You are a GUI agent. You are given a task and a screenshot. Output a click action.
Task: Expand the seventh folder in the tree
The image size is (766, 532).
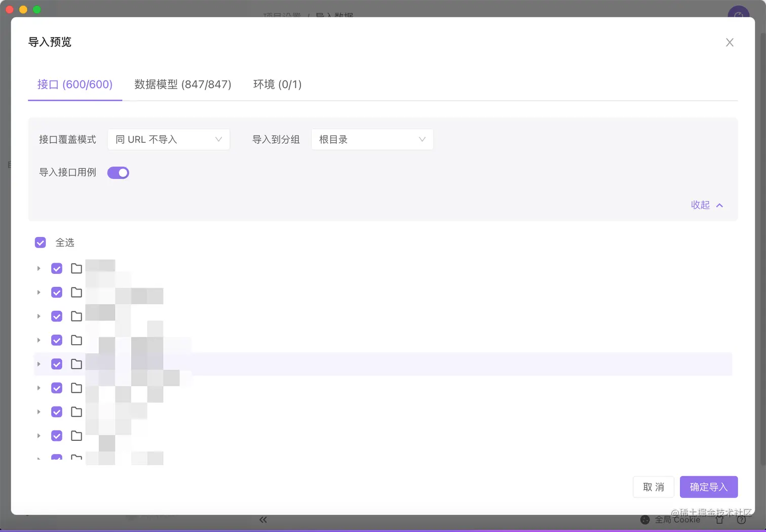(39, 412)
